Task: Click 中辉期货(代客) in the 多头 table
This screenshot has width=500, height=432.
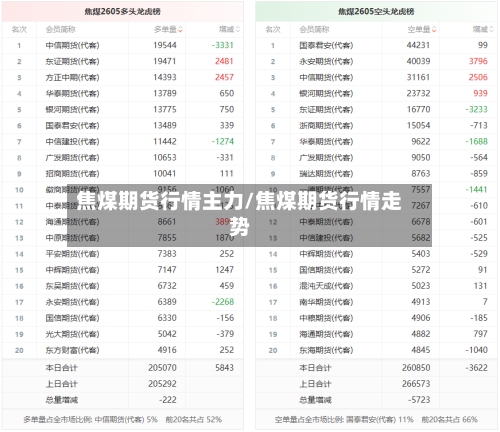Action: 72,270
